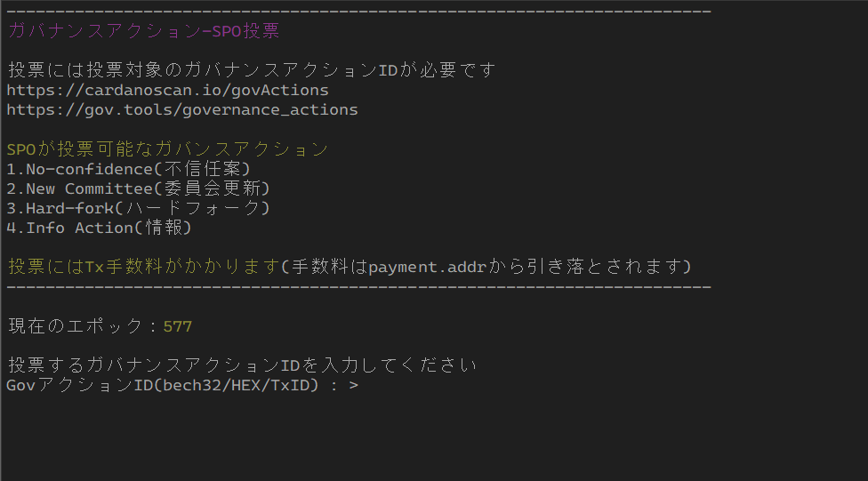The height and width of the screenshot is (481, 868).
Task: Select the Info Action option line
Action: pyautogui.click(x=99, y=228)
